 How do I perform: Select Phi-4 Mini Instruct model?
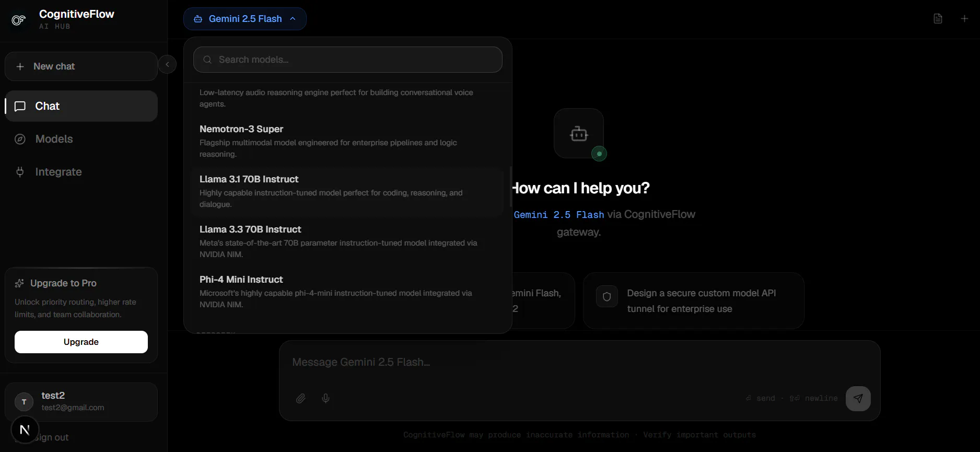[347, 292]
